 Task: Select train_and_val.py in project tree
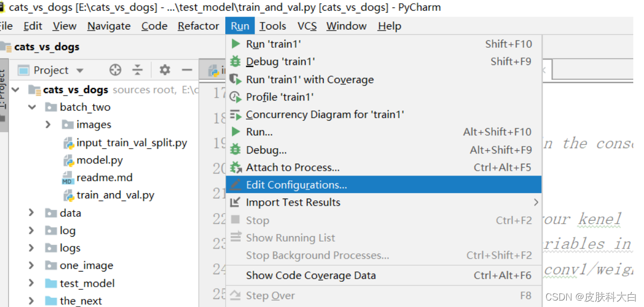click(115, 195)
